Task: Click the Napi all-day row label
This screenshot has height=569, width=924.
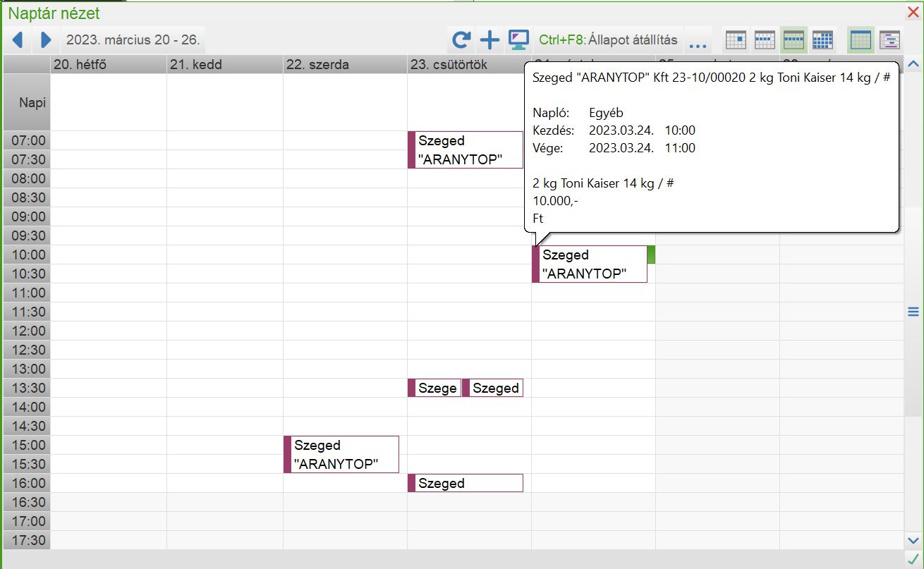Action: (x=26, y=102)
